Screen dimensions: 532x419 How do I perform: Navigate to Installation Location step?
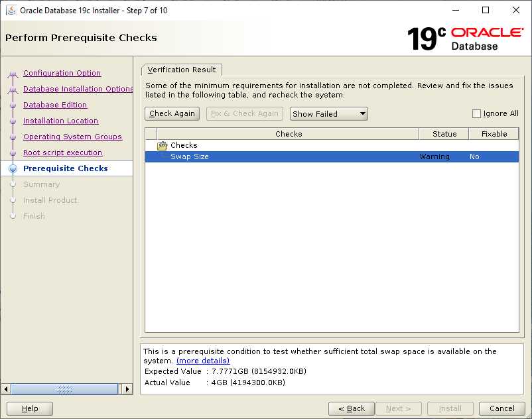61,121
